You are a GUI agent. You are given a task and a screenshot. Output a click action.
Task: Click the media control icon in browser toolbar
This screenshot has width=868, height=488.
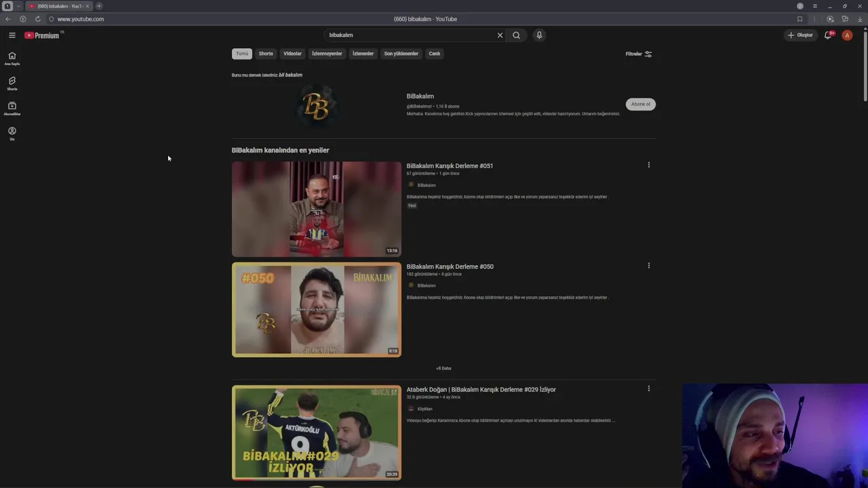click(x=830, y=19)
